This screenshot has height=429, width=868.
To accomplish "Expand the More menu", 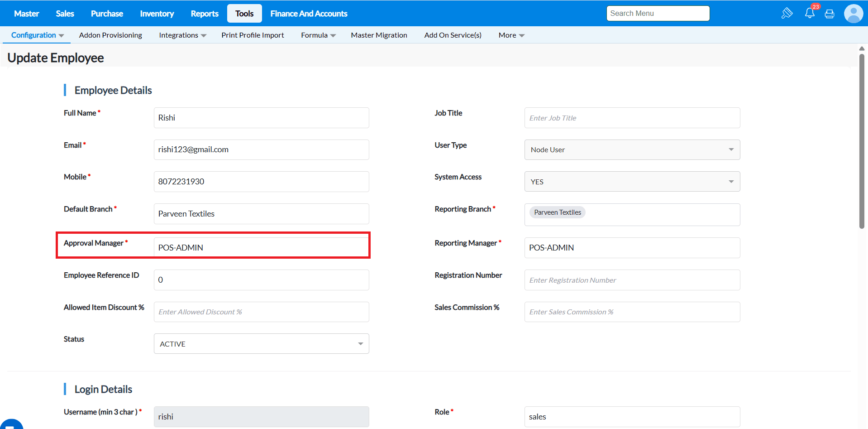I will 511,35.
